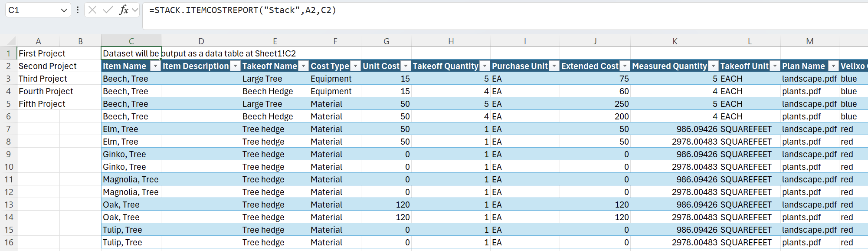Open the Cost Type filter button
The height and width of the screenshot is (251, 868).
pos(355,66)
